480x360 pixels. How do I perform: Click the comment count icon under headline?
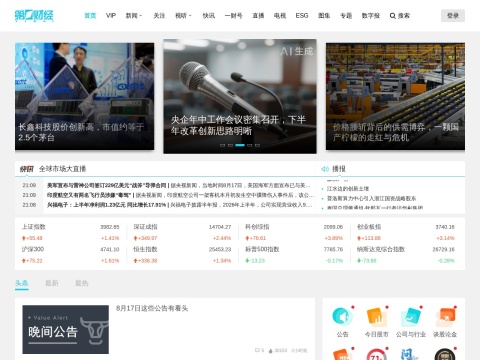point(257,350)
